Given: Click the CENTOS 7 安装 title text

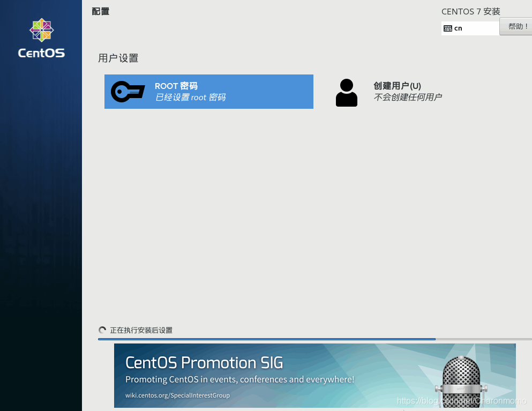Looking at the screenshot, I should pyautogui.click(x=470, y=12).
